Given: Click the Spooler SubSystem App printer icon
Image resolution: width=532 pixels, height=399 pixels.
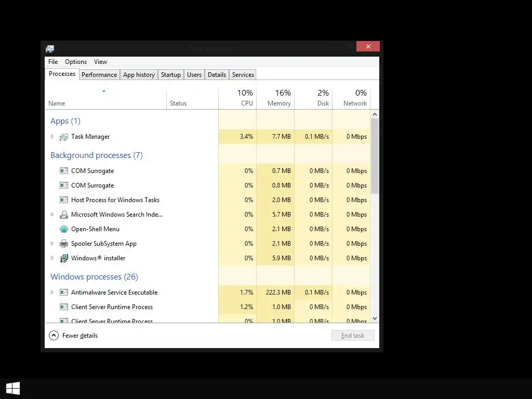Looking at the screenshot, I should pyautogui.click(x=64, y=244).
